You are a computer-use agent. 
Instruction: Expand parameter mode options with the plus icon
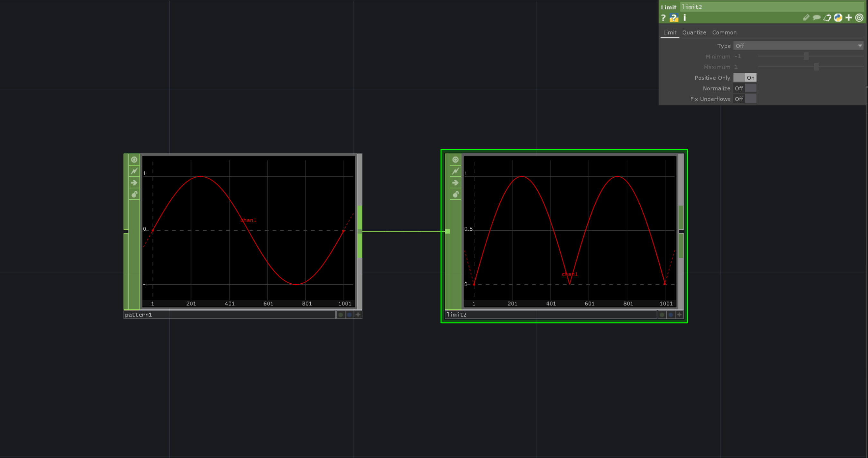point(848,18)
